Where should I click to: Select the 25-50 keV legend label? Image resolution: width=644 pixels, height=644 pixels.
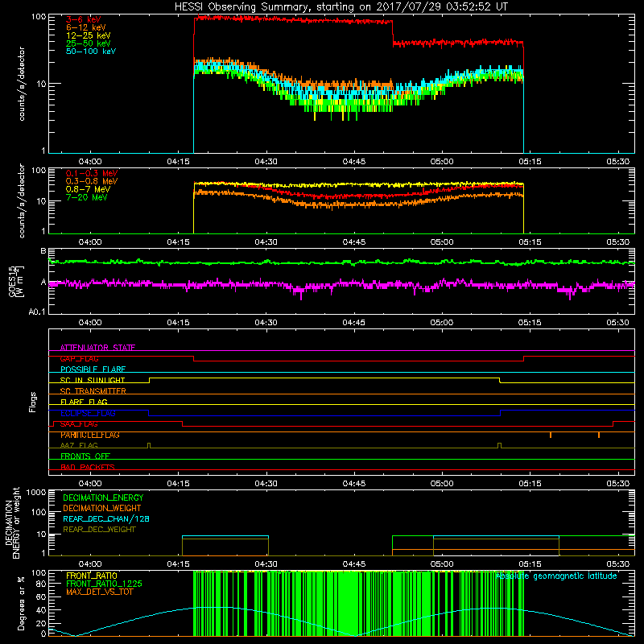pyautogui.click(x=88, y=43)
